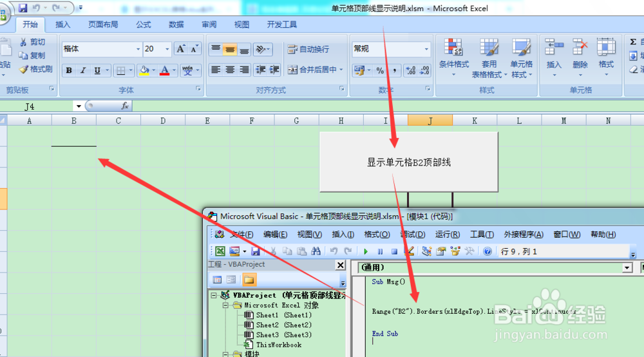Click the VBA Help question mark icon
This screenshot has height=357, width=644.
[488, 251]
